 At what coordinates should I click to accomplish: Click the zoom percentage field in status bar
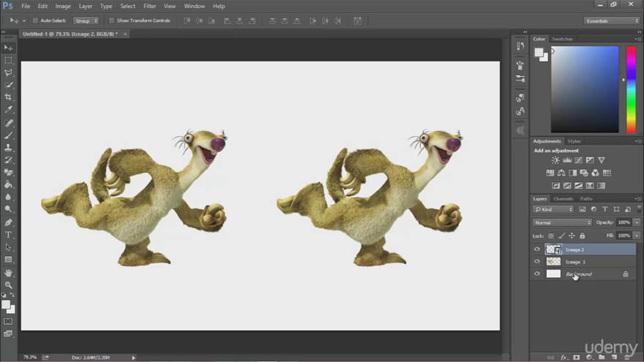[x=29, y=358]
